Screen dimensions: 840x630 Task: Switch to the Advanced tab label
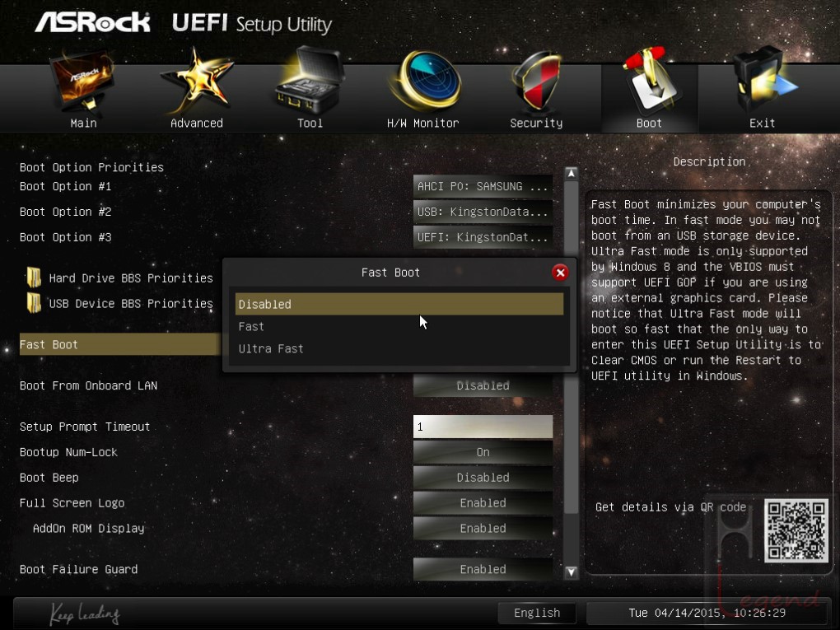coord(197,124)
